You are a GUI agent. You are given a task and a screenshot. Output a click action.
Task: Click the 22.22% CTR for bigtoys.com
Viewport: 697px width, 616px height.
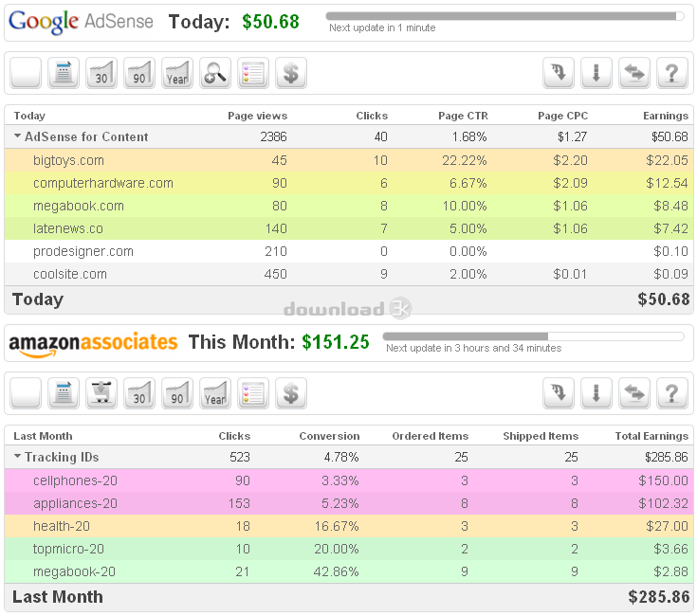464,160
